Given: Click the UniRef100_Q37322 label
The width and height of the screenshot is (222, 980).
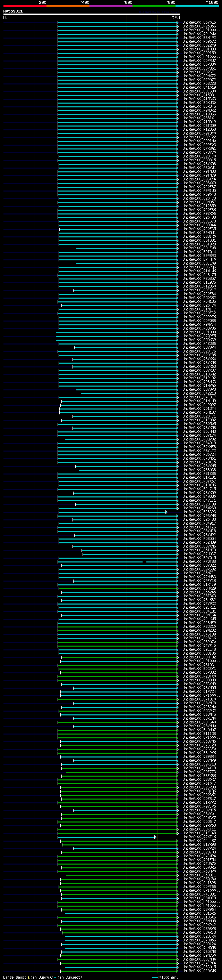Looking at the screenshot, I should [199, 565].
